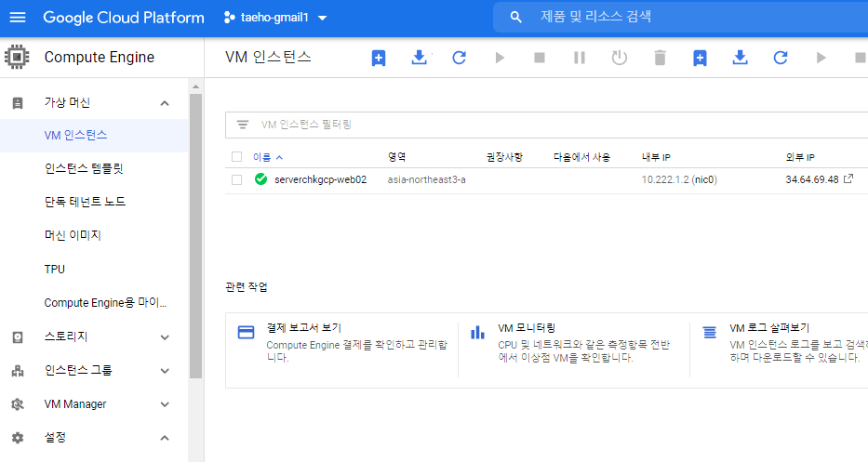The image size is (868, 462).
Task: Click the 가상 머신 section icon
Action: pyautogui.click(x=18, y=103)
